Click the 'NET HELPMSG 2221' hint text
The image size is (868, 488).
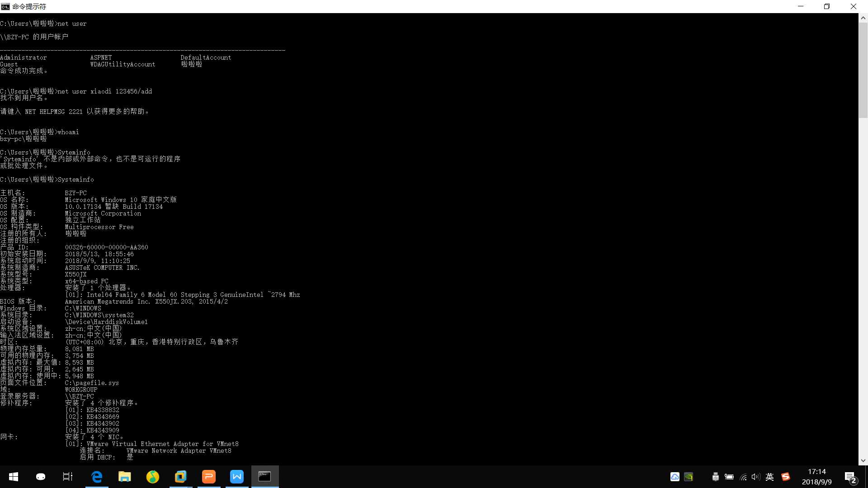tap(54, 112)
